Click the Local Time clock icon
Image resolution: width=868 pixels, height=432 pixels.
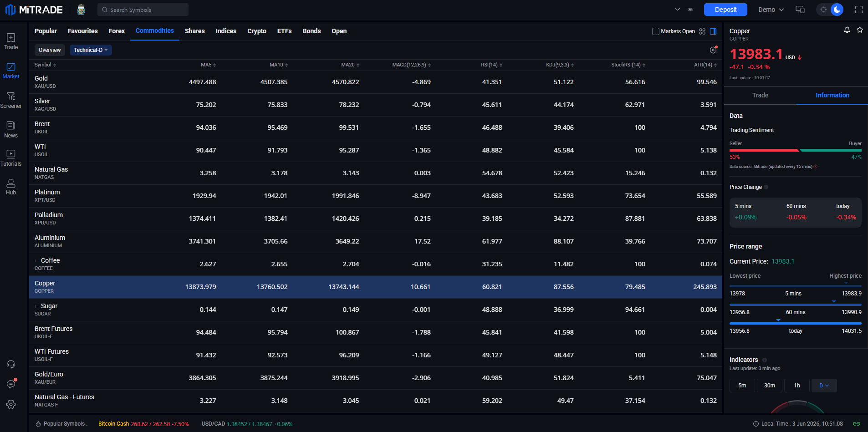coord(756,424)
